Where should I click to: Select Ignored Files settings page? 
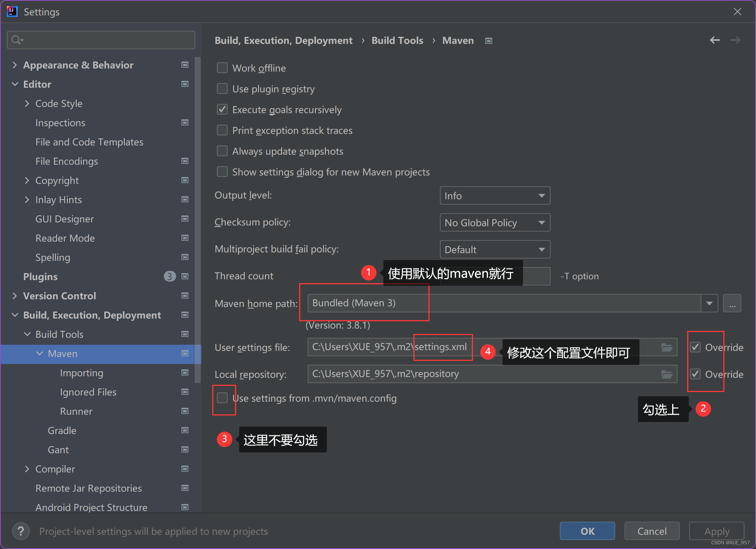(88, 392)
